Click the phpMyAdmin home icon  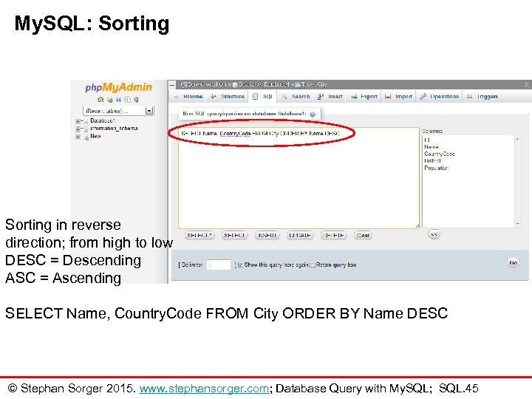point(100,100)
